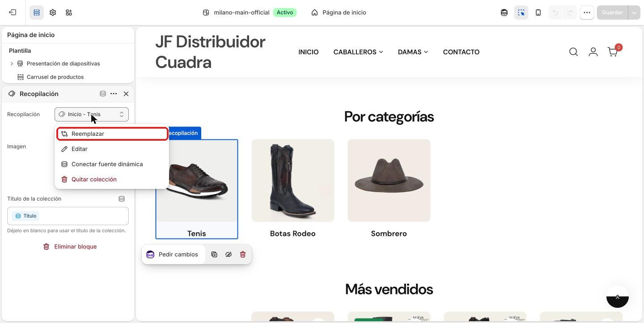Open the shopping cart icon
The image size is (644, 323).
tap(613, 52)
